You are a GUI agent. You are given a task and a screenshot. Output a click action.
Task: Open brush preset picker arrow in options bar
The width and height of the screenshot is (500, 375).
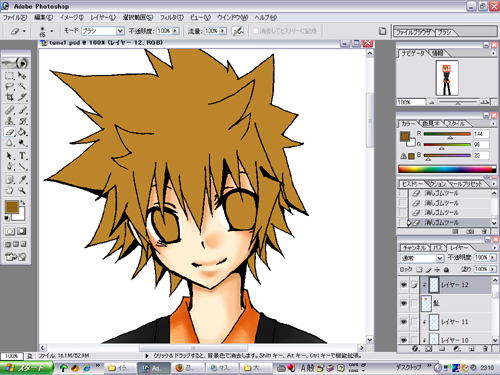pos(52,31)
